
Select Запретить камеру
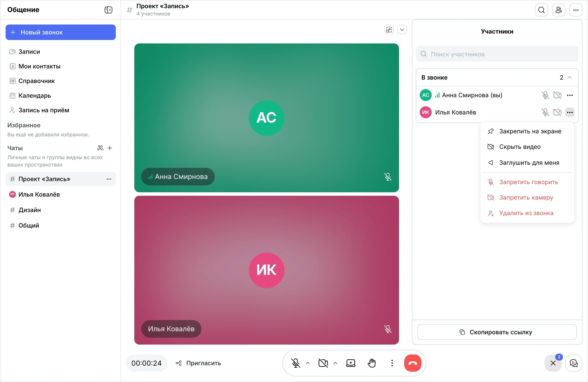pyautogui.click(x=527, y=197)
